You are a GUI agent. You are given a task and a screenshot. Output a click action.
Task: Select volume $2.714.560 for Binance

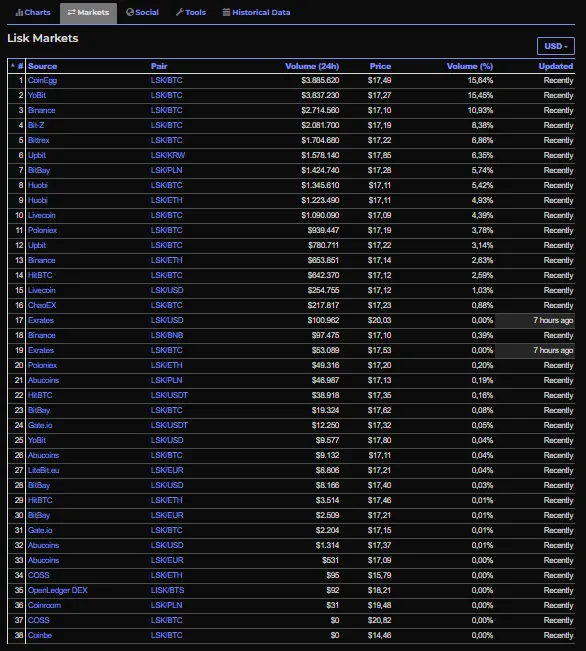coord(320,110)
